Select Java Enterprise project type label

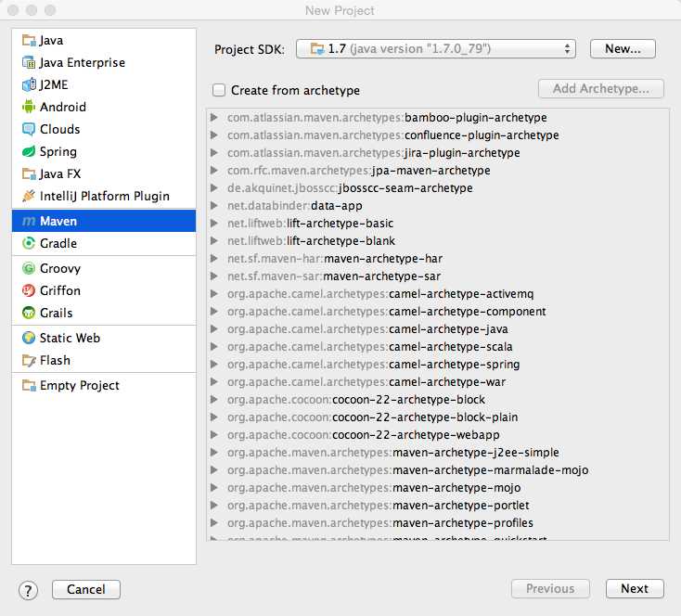pos(82,62)
